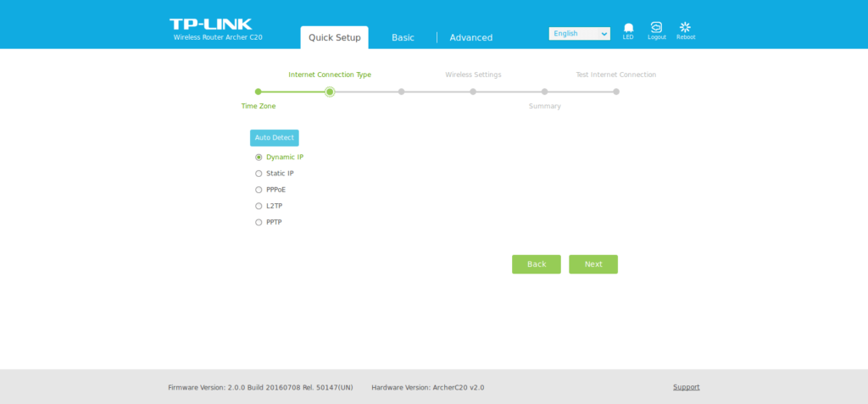The image size is (868, 404).
Task: Select the Dynamic IP radio button
Action: point(259,158)
